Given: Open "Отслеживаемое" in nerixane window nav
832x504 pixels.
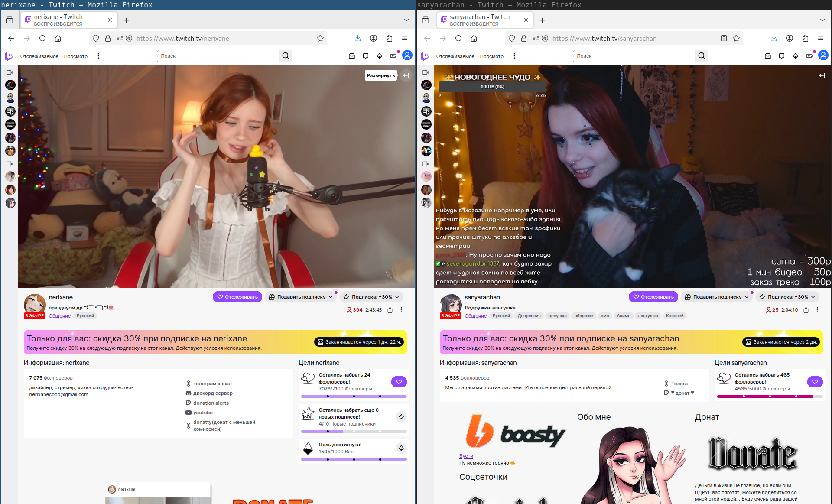Looking at the screenshot, I should pos(39,56).
